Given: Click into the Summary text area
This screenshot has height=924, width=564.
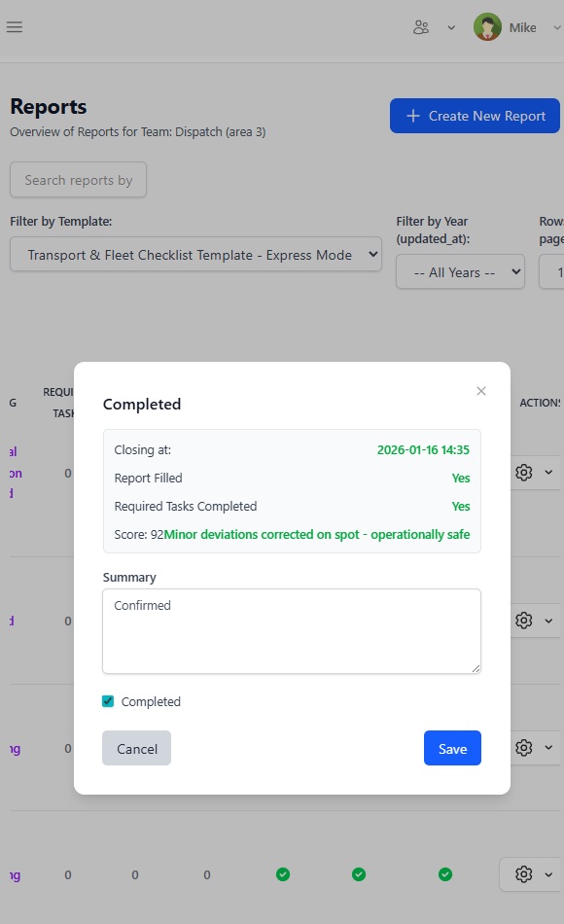Looking at the screenshot, I should [x=292, y=631].
